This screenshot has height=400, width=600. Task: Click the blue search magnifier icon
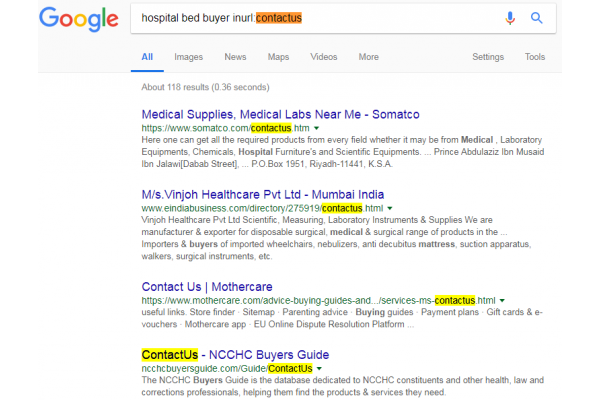point(537,18)
